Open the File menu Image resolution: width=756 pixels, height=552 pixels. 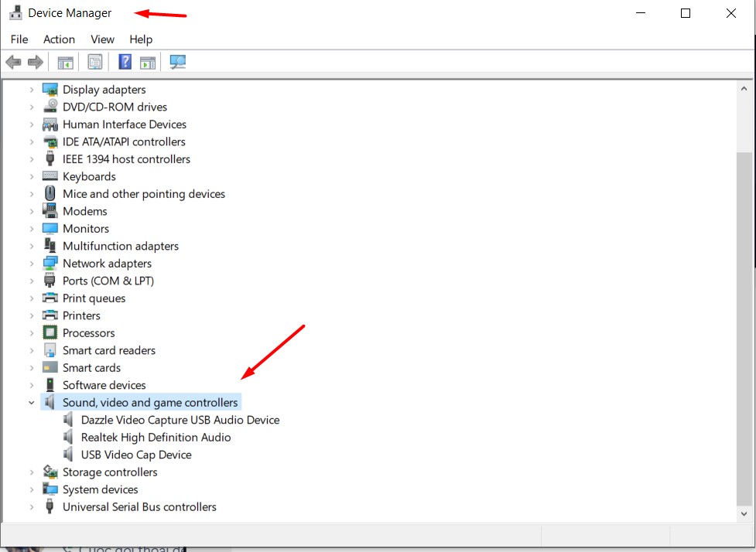pyautogui.click(x=19, y=39)
